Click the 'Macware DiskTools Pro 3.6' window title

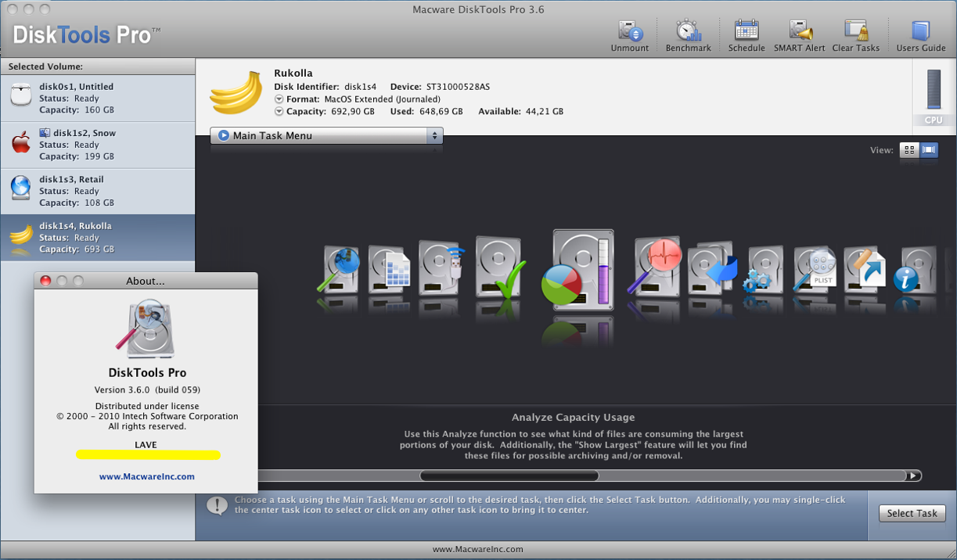click(x=478, y=9)
